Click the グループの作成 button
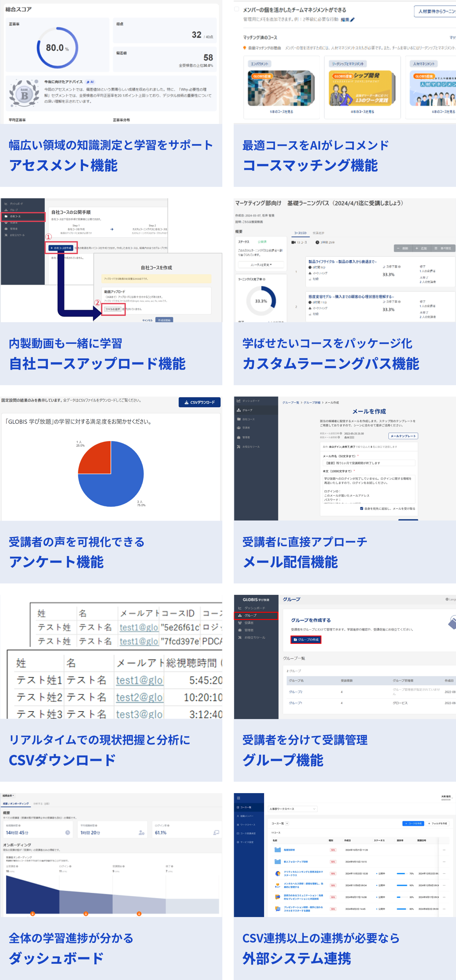456x980 pixels. 306,640
